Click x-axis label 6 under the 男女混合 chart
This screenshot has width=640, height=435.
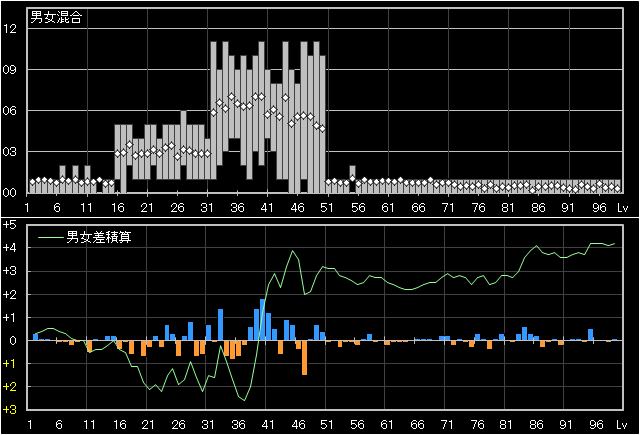[57, 208]
